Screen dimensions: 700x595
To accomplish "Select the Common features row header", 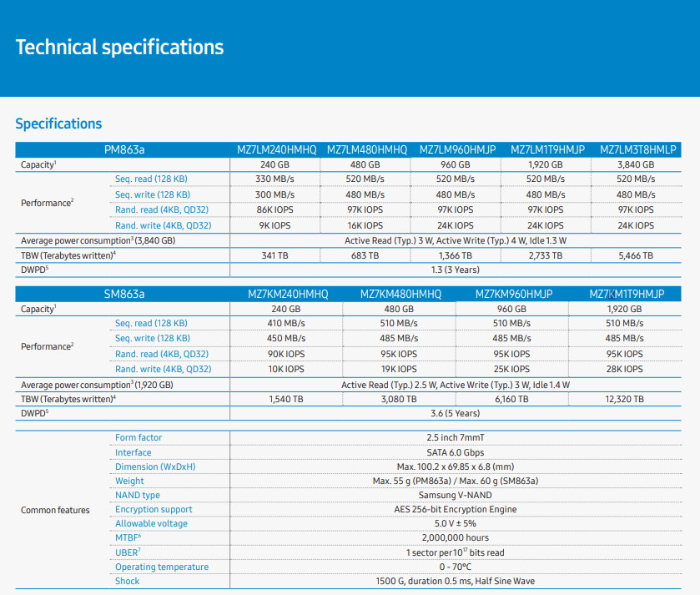I will click(x=55, y=510).
